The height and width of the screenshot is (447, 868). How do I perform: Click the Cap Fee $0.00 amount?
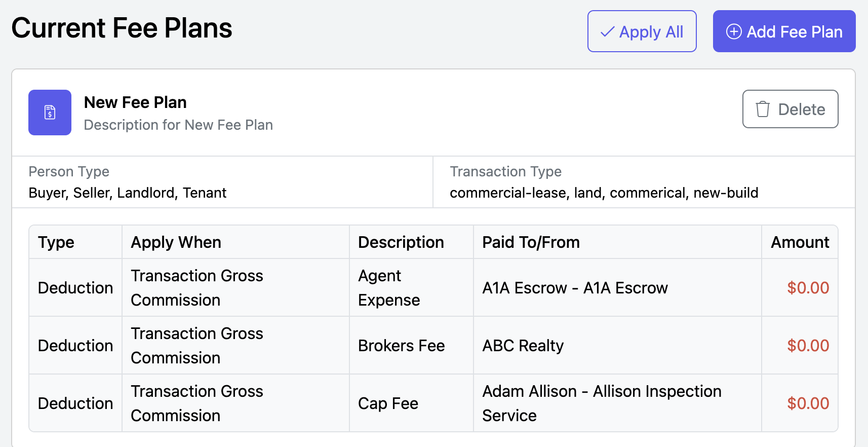(808, 403)
